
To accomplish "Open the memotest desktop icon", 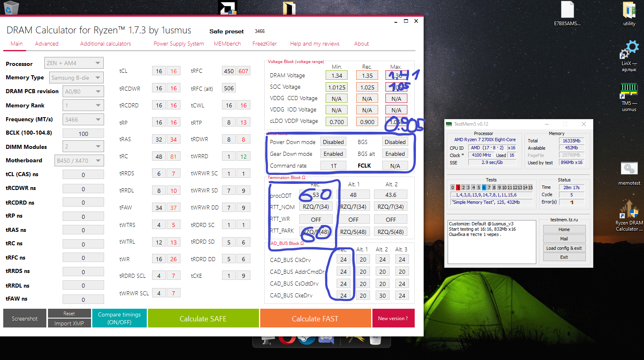I will pyautogui.click(x=629, y=173).
